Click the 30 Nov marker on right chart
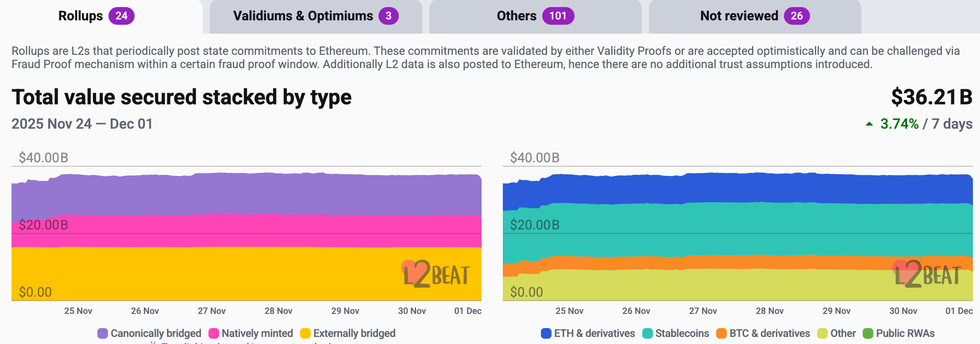This screenshot has height=344, width=980. click(x=903, y=311)
